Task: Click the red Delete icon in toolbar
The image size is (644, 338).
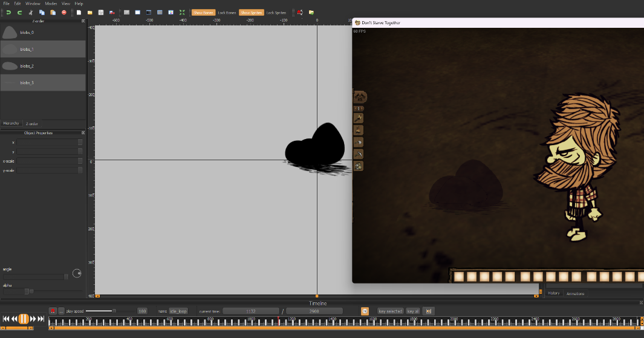Action: pyautogui.click(x=63, y=12)
